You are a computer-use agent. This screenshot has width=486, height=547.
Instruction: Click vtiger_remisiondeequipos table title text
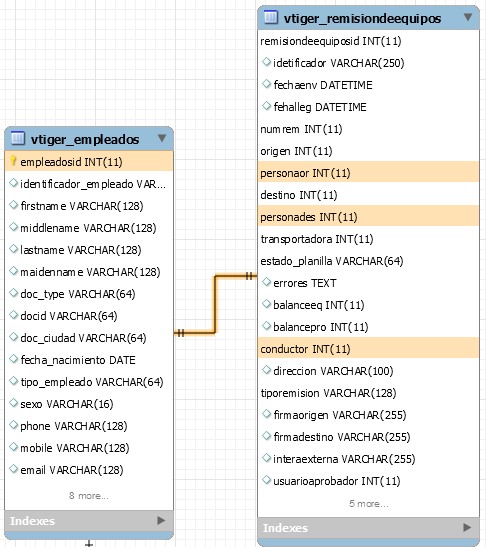(362, 18)
